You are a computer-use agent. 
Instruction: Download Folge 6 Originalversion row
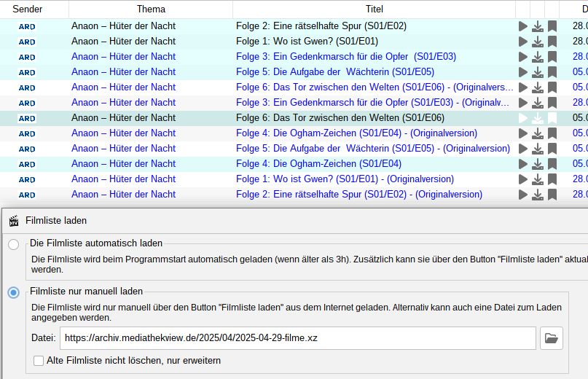(538, 87)
